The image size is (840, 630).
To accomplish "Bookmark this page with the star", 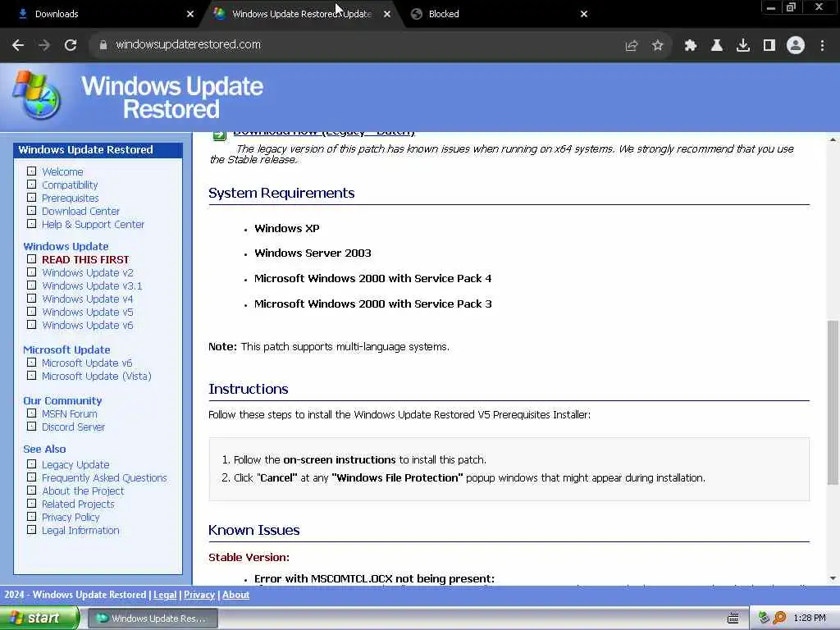I will coord(658,46).
